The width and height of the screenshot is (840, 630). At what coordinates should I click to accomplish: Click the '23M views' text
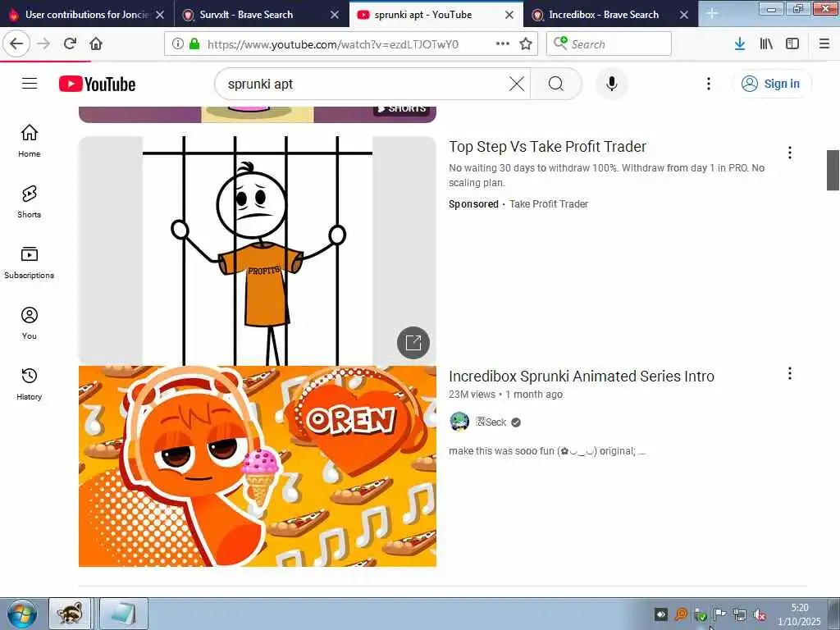point(472,395)
